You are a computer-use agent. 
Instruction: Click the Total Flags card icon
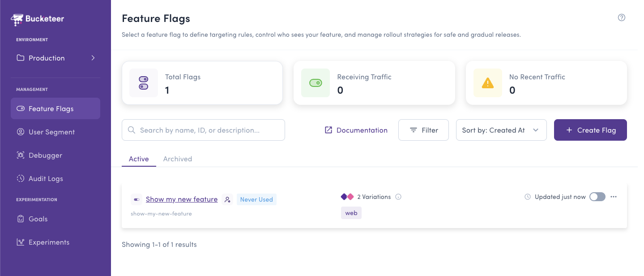point(144,83)
